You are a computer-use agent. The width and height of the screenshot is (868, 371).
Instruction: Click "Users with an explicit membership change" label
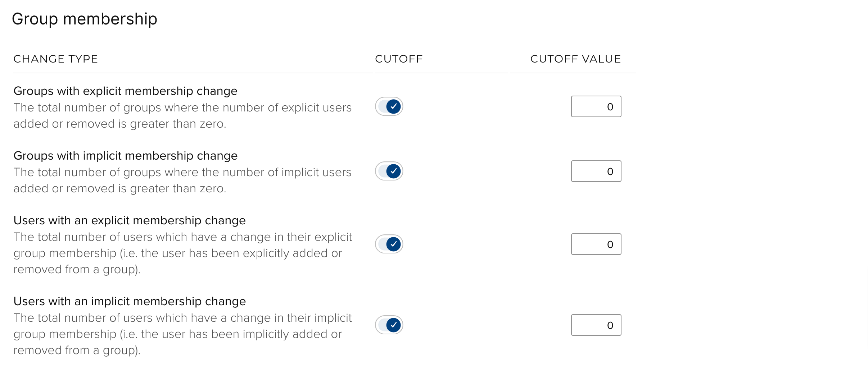tap(130, 220)
